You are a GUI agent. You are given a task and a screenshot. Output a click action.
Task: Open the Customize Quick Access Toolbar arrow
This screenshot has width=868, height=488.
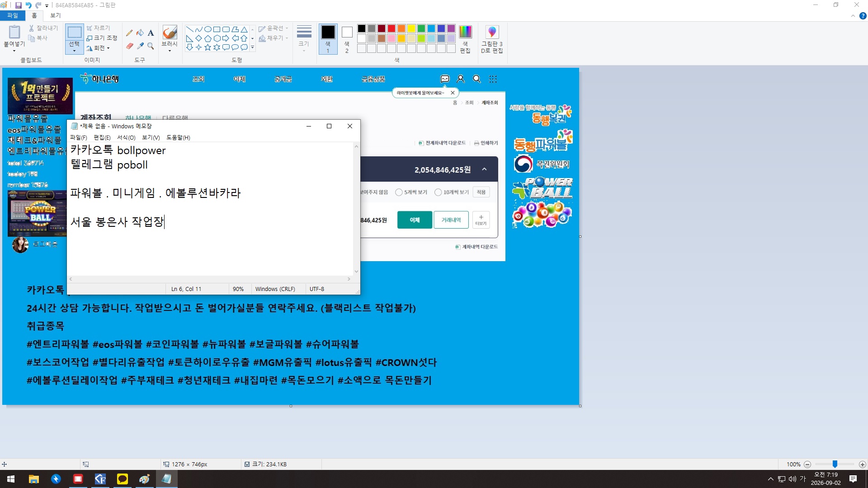pos(47,5)
